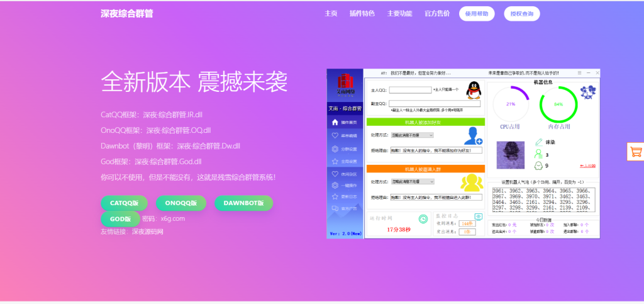The width and height of the screenshot is (644, 304).
Task: Open 处理方式 dropdown under 机器人被添加好友
Action: (412, 135)
